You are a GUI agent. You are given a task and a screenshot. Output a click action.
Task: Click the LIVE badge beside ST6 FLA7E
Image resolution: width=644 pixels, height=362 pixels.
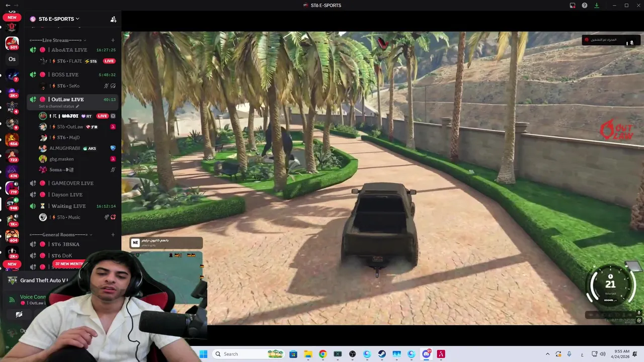point(109,61)
